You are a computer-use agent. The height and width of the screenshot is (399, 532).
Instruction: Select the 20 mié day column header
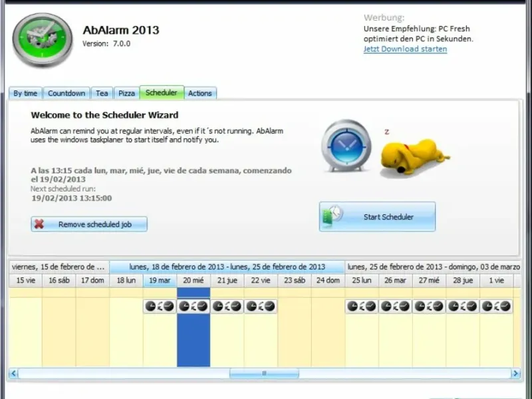194,281
